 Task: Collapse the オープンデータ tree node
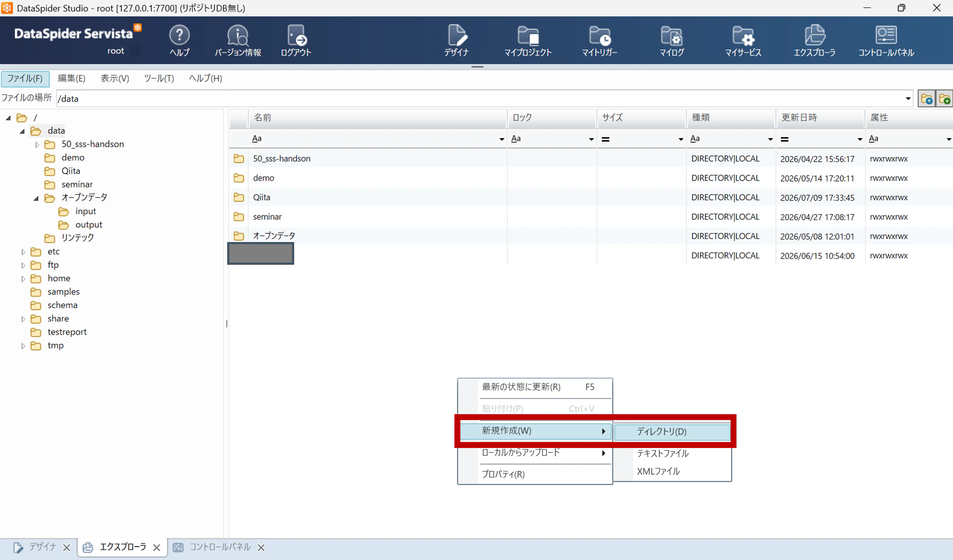click(36, 198)
